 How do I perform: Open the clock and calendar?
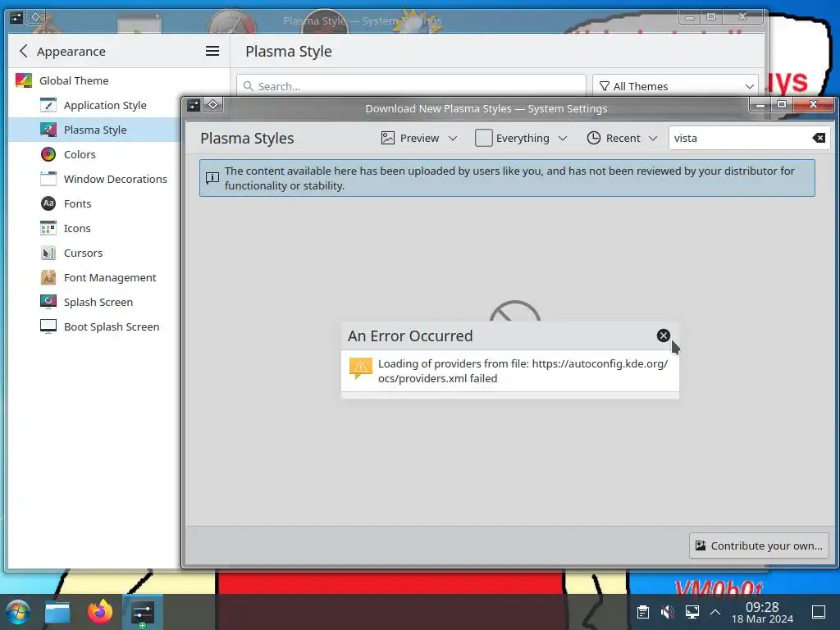(x=762, y=612)
